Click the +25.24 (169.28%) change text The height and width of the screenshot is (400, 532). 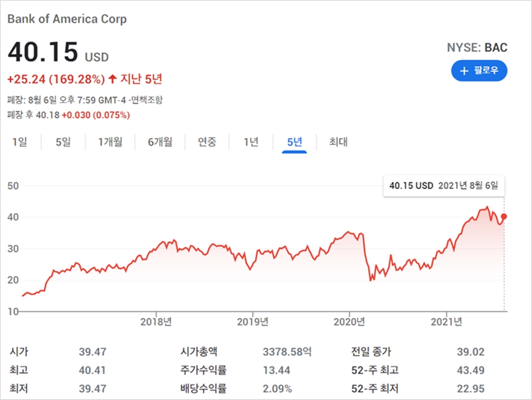[56, 79]
